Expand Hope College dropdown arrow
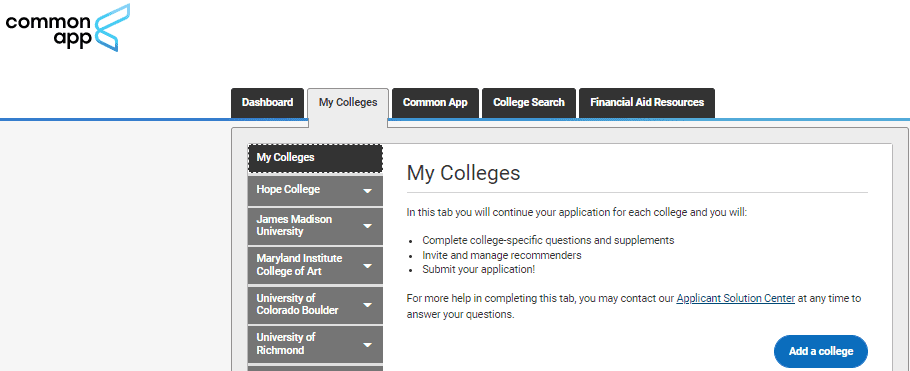The width and height of the screenshot is (910, 371). [367, 191]
